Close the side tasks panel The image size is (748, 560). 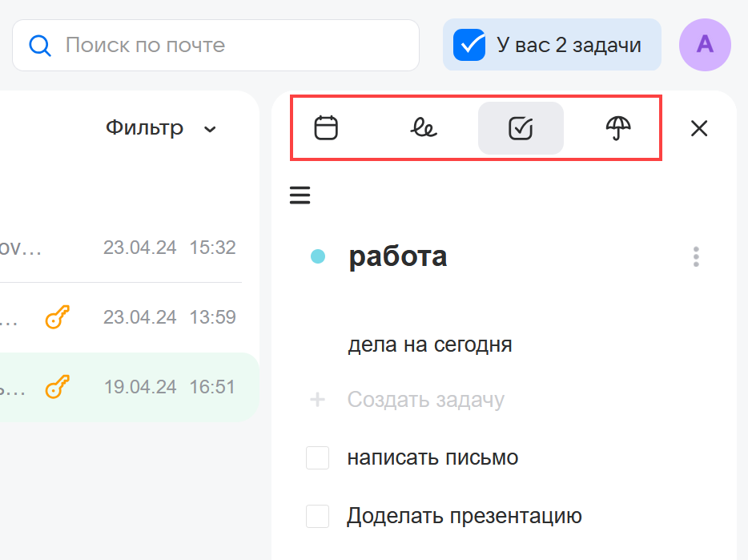tap(699, 128)
